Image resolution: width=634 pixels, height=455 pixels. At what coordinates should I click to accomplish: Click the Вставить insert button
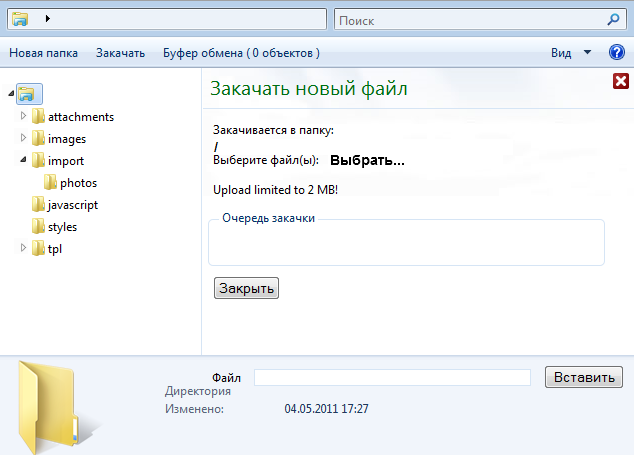click(x=584, y=377)
